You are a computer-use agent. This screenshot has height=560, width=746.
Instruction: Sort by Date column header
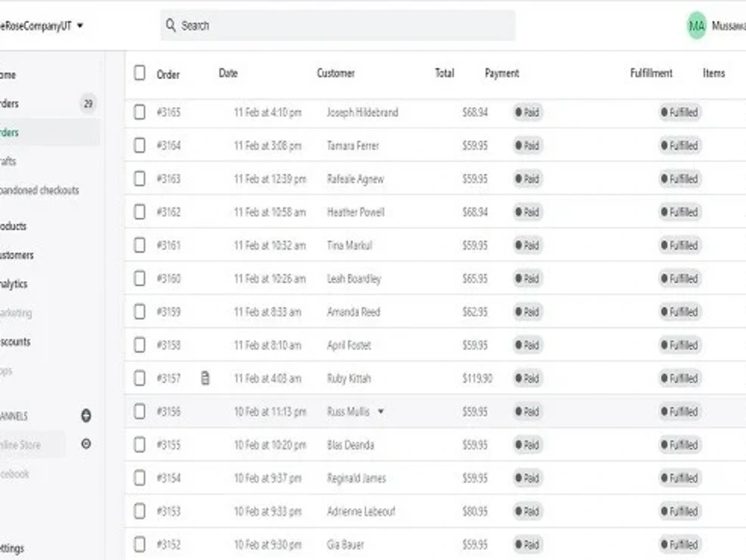click(x=228, y=73)
